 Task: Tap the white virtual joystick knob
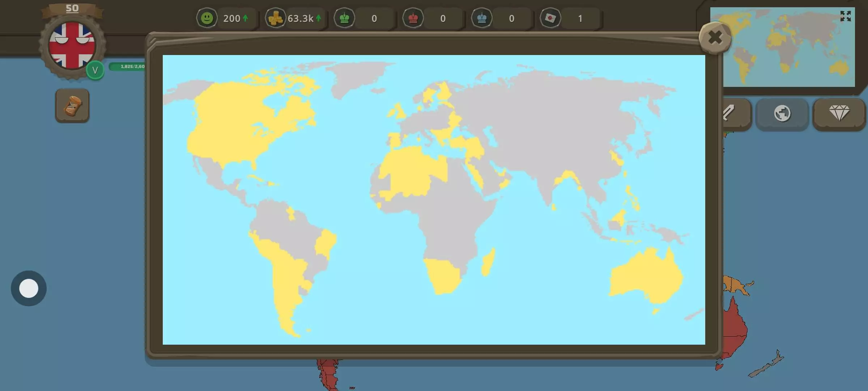click(29, 289)
